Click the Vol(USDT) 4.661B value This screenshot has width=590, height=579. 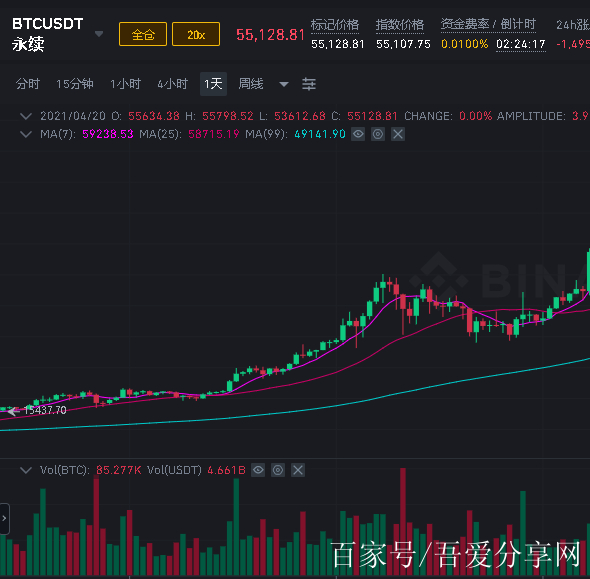point(227,470)
